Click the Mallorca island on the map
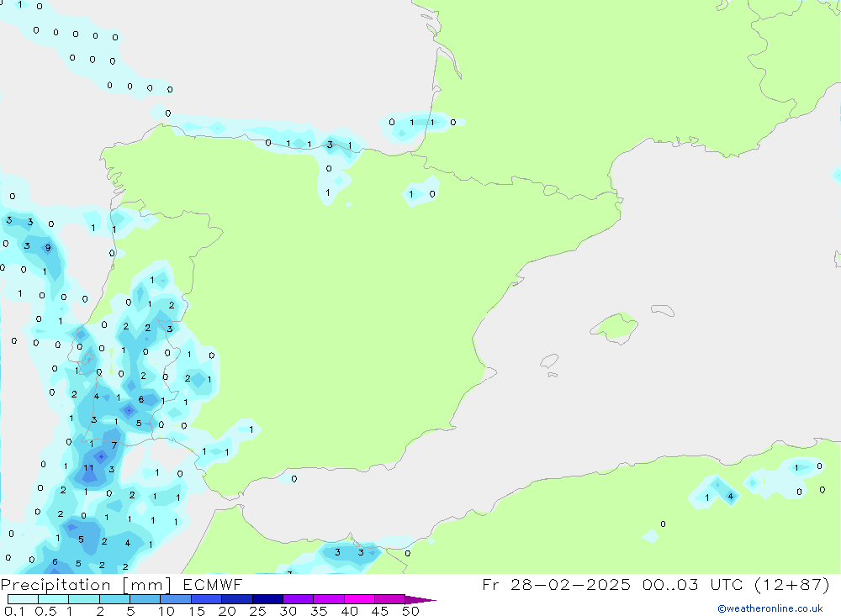This screenshot has height=616, width=841. (x=614, y=326)
